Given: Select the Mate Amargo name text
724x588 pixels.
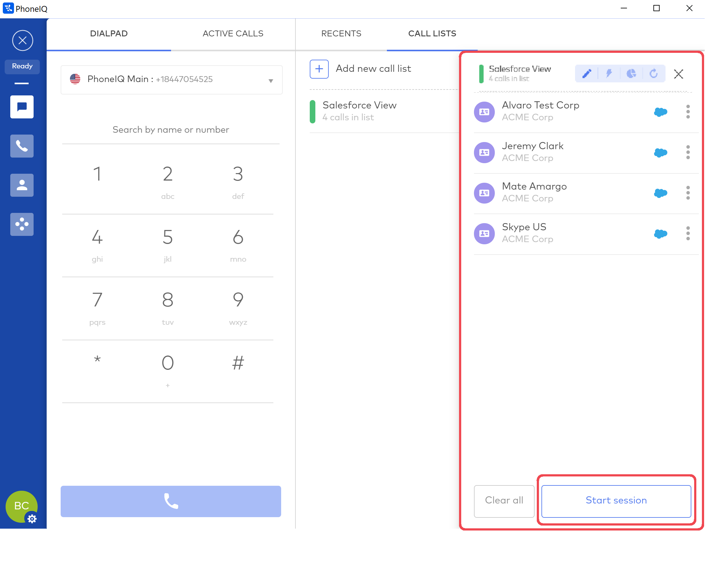Looking at the screenshot, I should (534, 186).
